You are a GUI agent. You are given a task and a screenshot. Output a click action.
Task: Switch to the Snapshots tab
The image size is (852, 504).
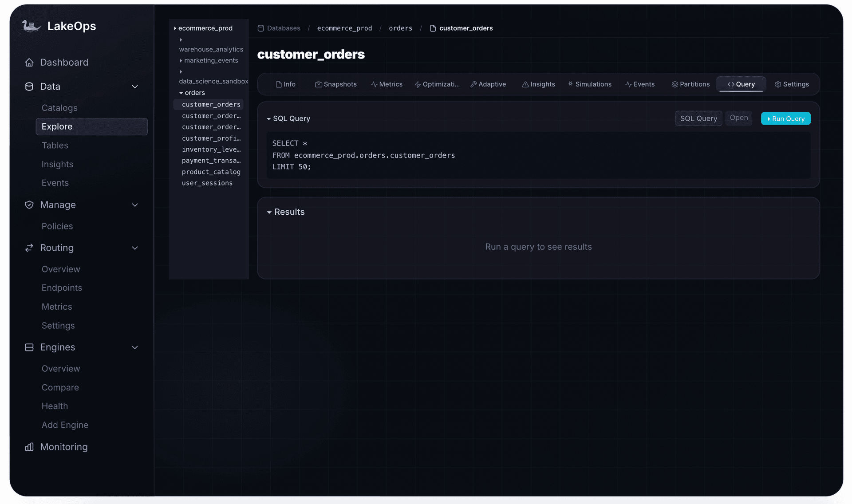point(336,84)
